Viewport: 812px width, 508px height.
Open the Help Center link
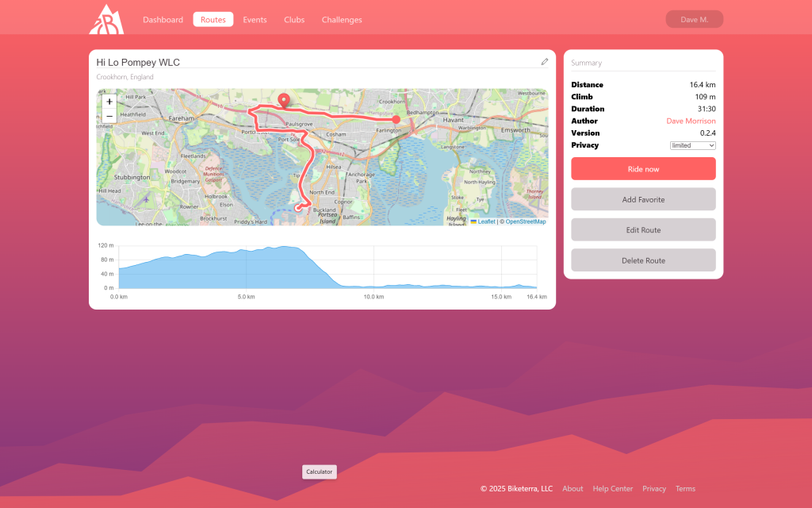(613, 489)
